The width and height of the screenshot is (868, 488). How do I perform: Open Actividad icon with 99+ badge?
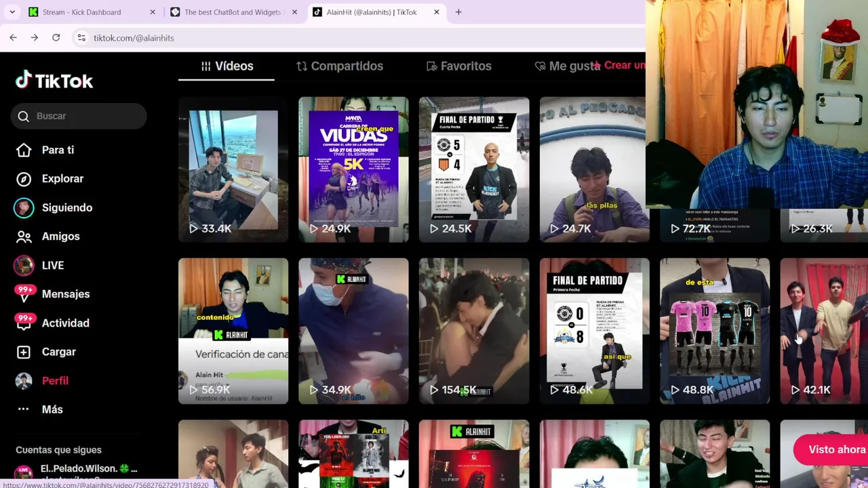[24, 323]
